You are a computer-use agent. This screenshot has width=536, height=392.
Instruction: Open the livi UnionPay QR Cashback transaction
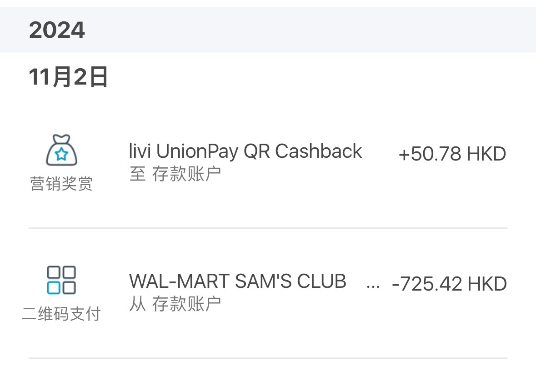[245, 151]
